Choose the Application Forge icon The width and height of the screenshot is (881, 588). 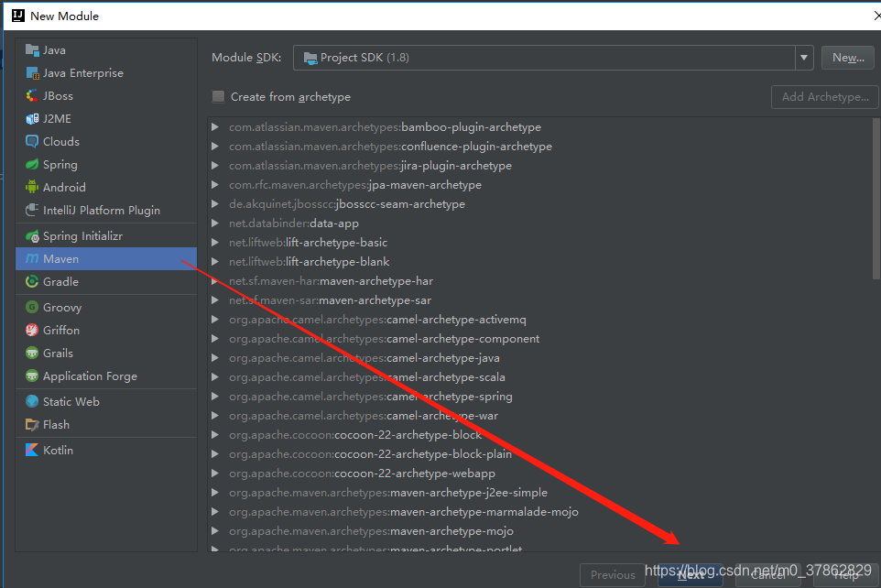click(x=32, y=376)
